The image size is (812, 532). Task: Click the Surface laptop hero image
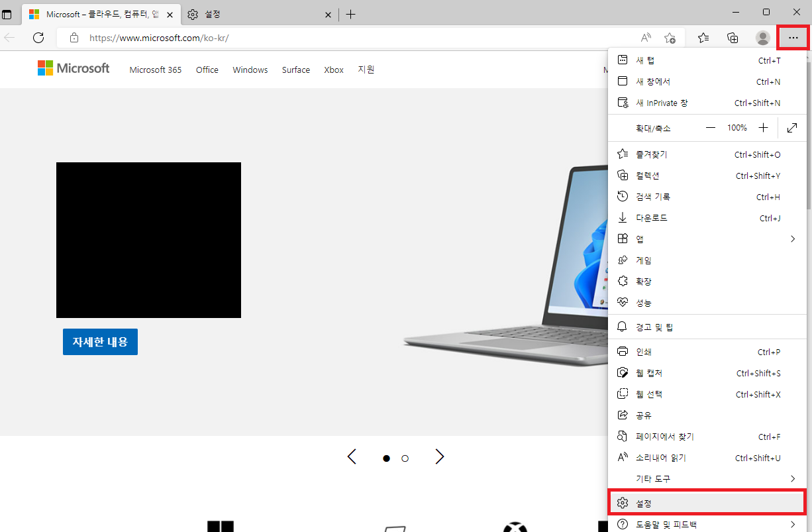point(507,265)
